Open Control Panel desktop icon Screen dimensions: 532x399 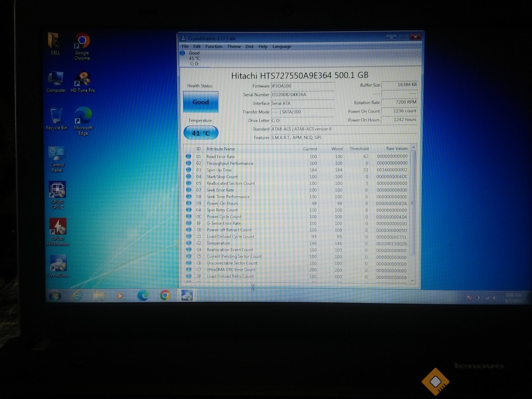[57, 159]
